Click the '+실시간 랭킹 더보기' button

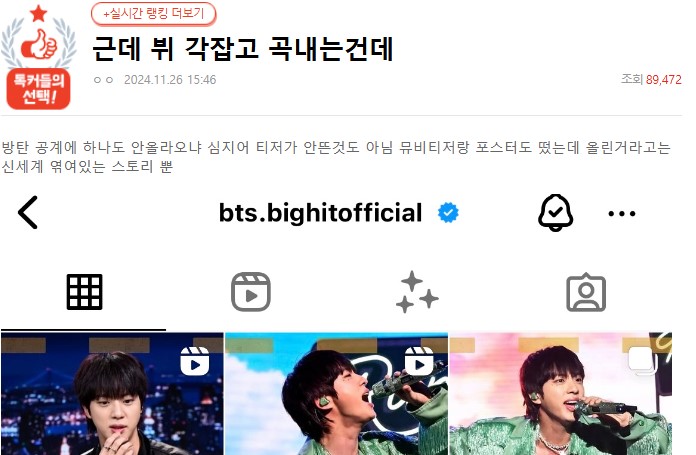click(x=154, y=14)
